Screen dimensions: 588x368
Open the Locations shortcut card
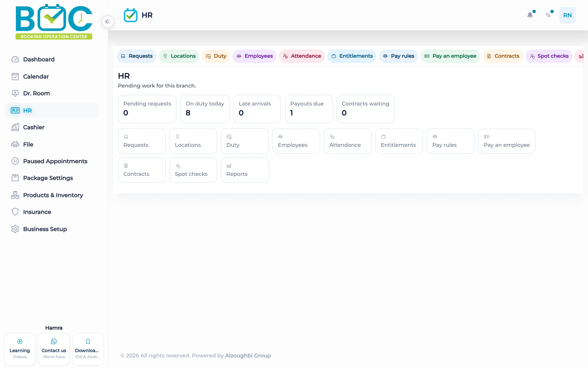(193, 141)
